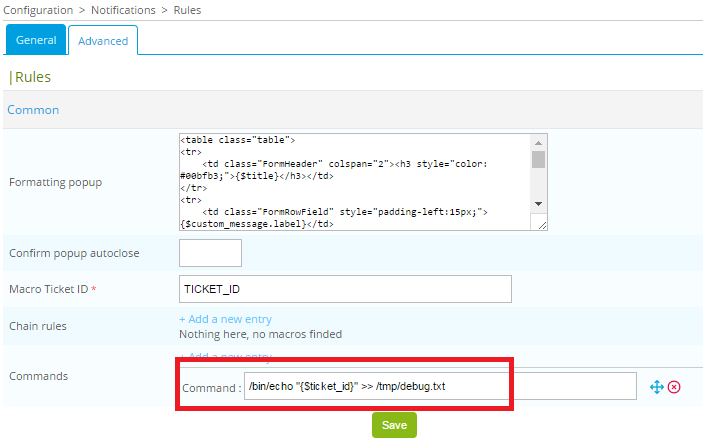
Task: Select the Advanced tab
Action: (103, 41)
